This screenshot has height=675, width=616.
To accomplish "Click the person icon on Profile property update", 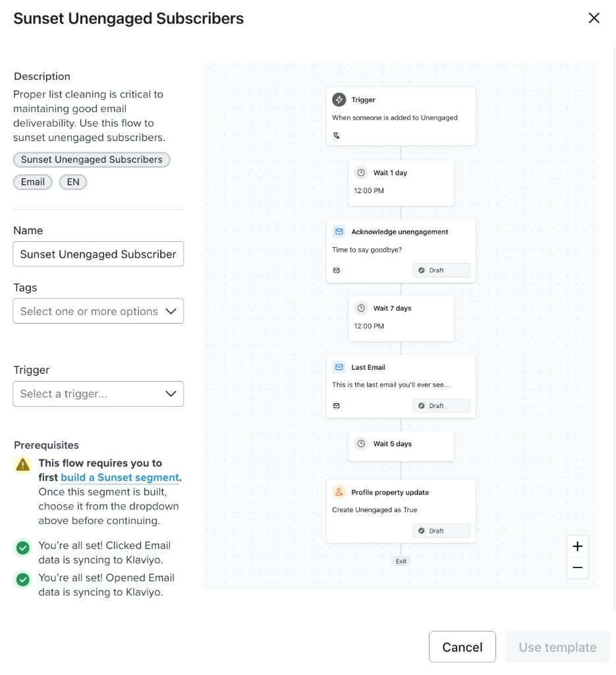I will tap(339, 492).
